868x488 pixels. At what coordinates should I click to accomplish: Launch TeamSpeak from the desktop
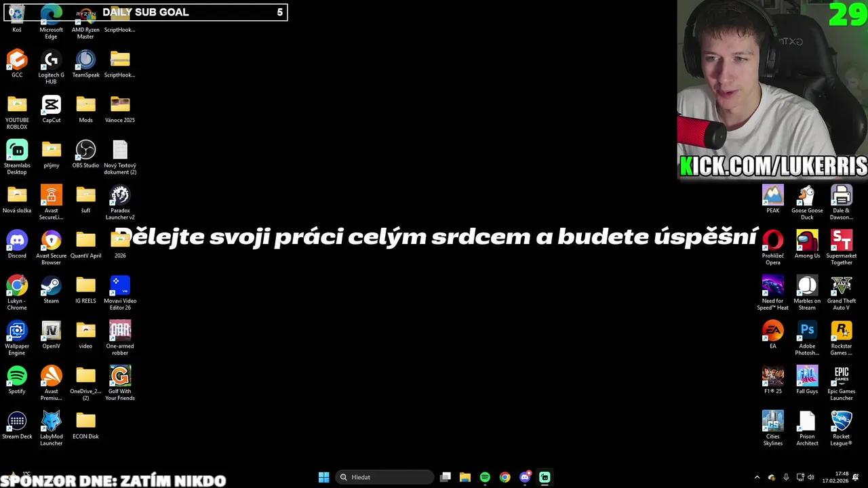click(x=85, y=60)
